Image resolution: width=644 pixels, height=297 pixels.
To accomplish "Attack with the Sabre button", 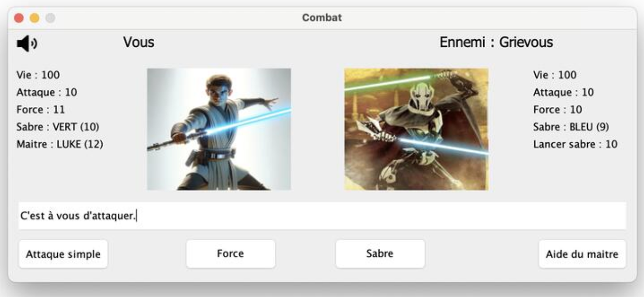I will coord(380,254).
